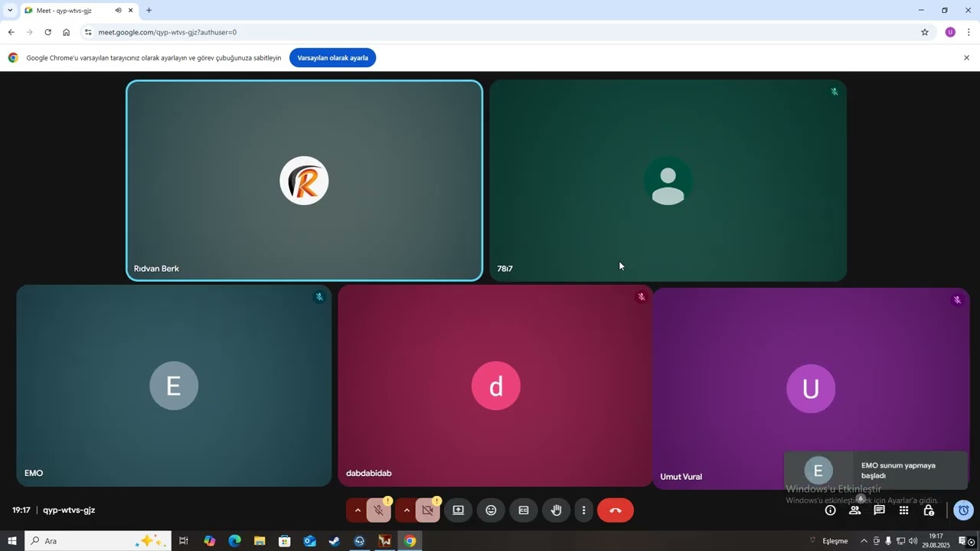
Task: Open host controls lock icon
Action: [928, 510]
